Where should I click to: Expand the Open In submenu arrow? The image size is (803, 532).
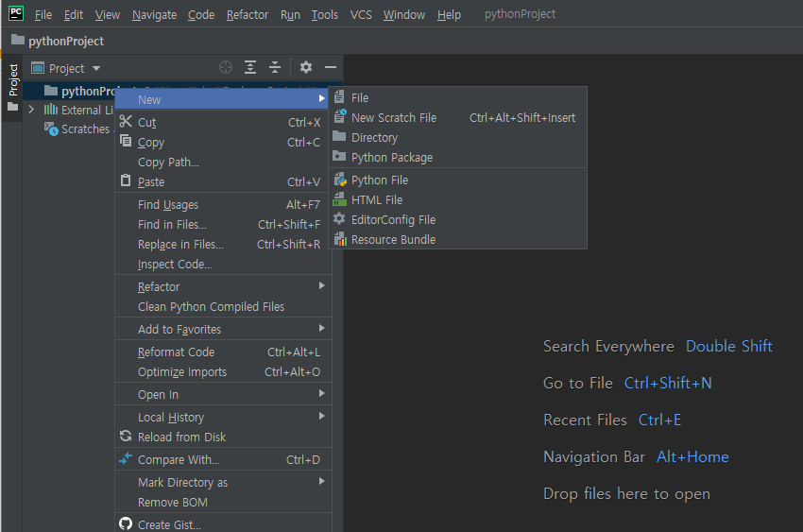[321, 393]
